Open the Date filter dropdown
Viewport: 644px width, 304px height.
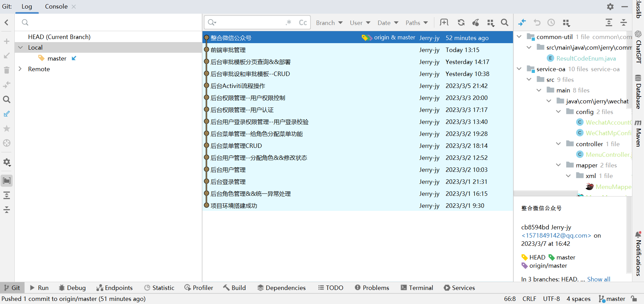pos(388,23)
